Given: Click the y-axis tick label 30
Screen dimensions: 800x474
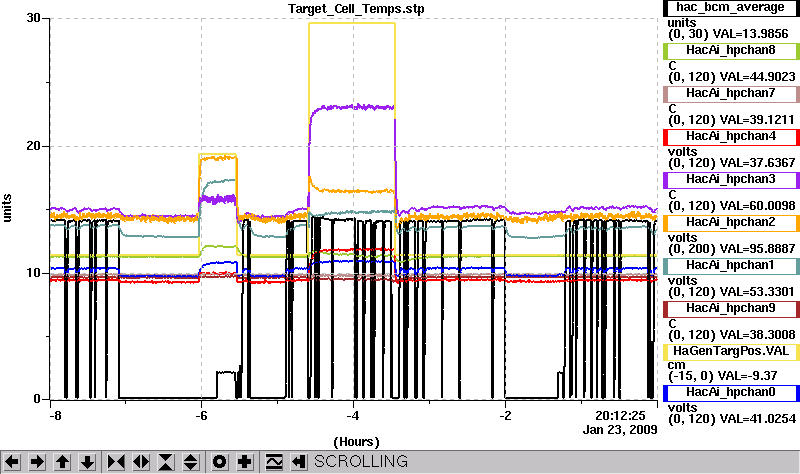Looking at the screenshot, I should tap(33, 18).
